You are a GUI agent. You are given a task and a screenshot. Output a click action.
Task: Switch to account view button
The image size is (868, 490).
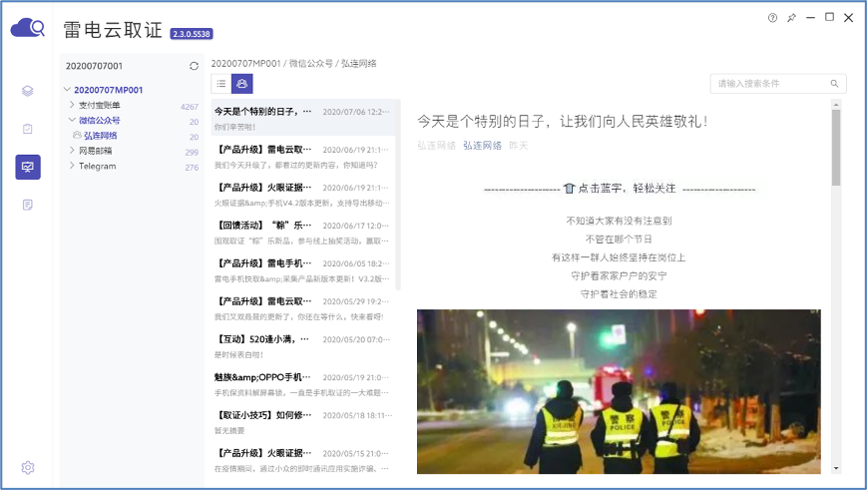coord(241,84)
